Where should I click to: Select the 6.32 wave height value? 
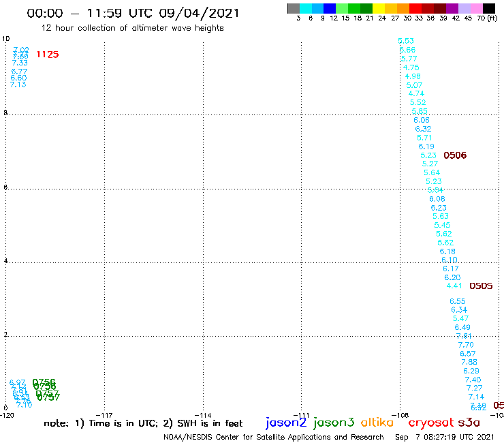(423, 129)
